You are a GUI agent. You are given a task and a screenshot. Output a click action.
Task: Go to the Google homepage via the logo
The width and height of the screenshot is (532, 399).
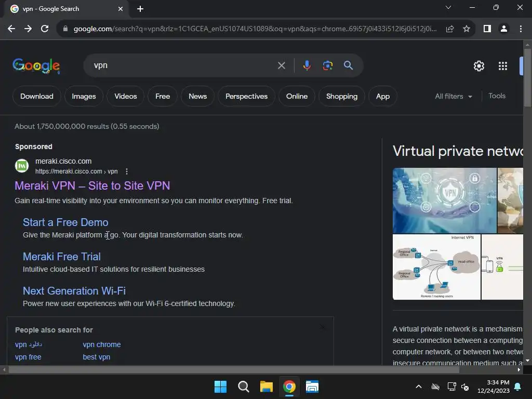click(36, 66)
